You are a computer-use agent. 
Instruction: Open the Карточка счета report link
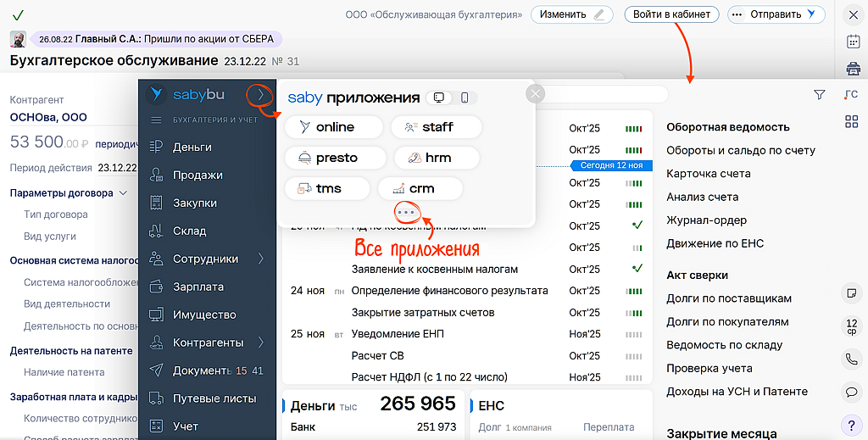point(708,174)
